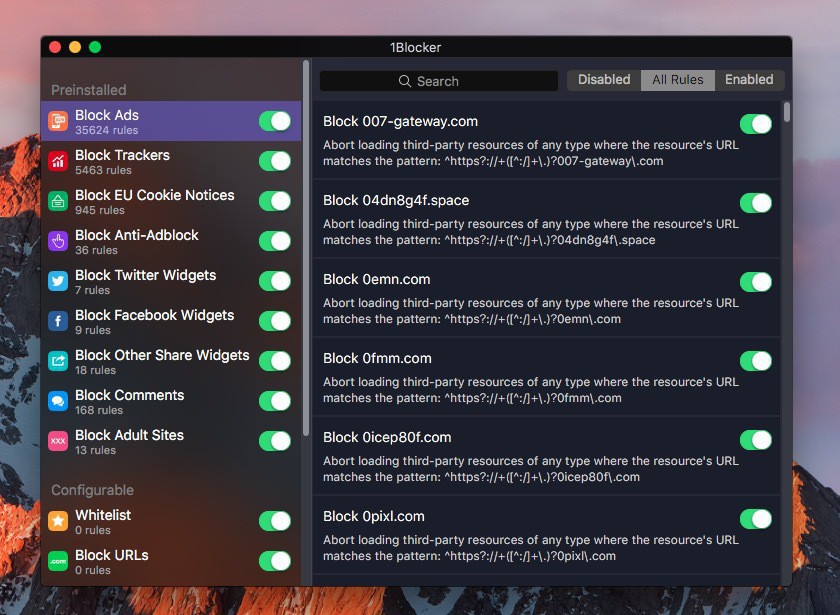Select the Block Comments category
Viewport: 840px width, 615px height.
point(171,401)
